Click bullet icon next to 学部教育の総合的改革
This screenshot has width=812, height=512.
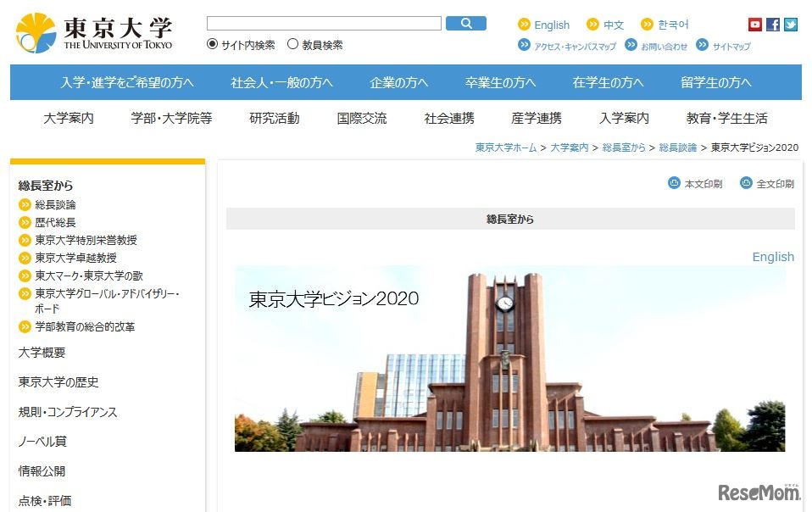25,326
